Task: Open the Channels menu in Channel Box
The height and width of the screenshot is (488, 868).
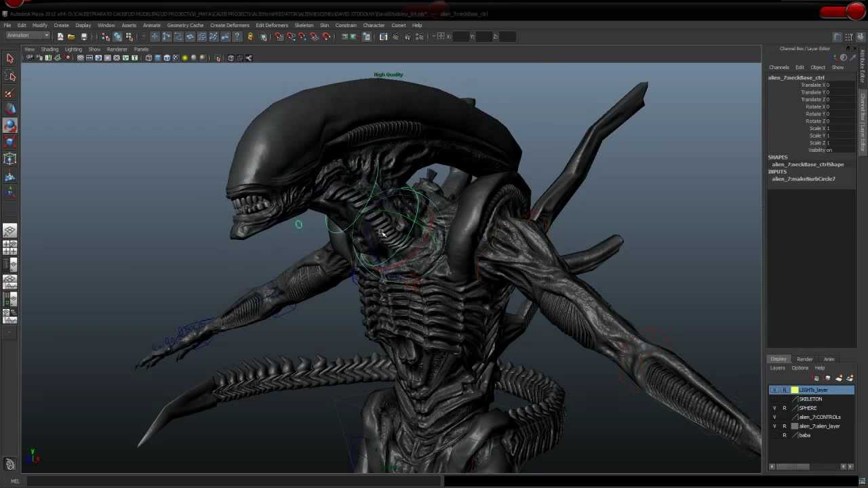Action: (778, 68)
